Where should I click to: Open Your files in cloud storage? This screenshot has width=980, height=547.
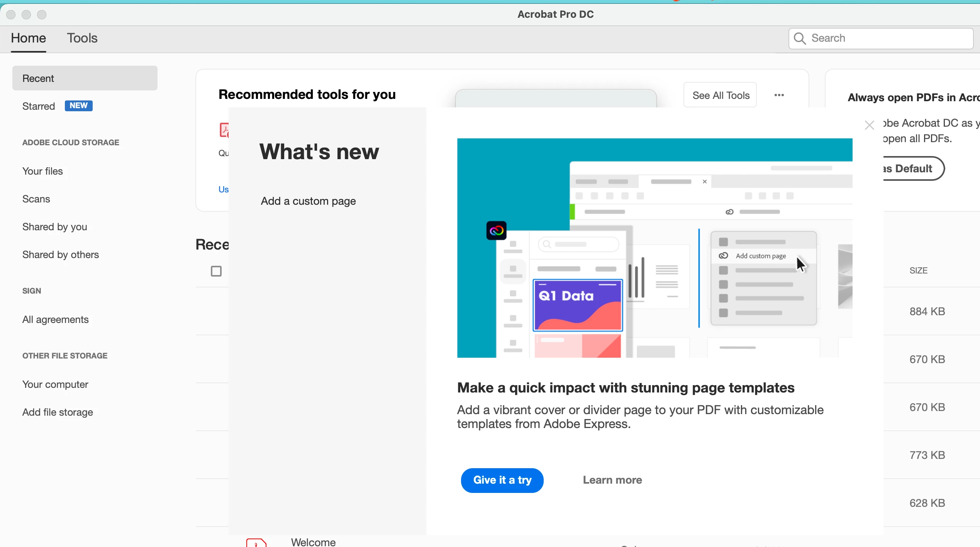click(x=42, y=171)
